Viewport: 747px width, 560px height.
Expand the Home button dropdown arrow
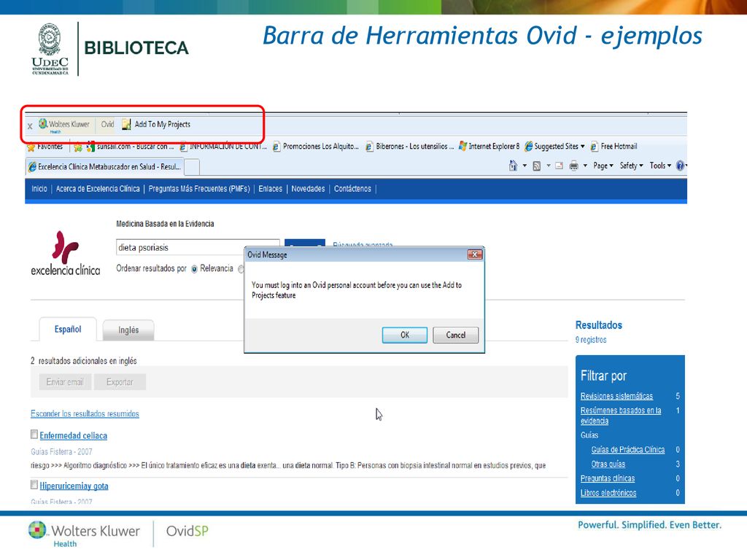pyautogui.click(x=525, y=166)
